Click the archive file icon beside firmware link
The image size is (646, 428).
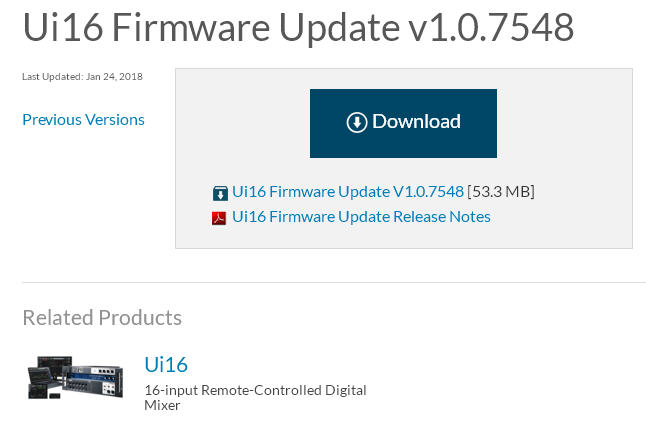point(220,192)
